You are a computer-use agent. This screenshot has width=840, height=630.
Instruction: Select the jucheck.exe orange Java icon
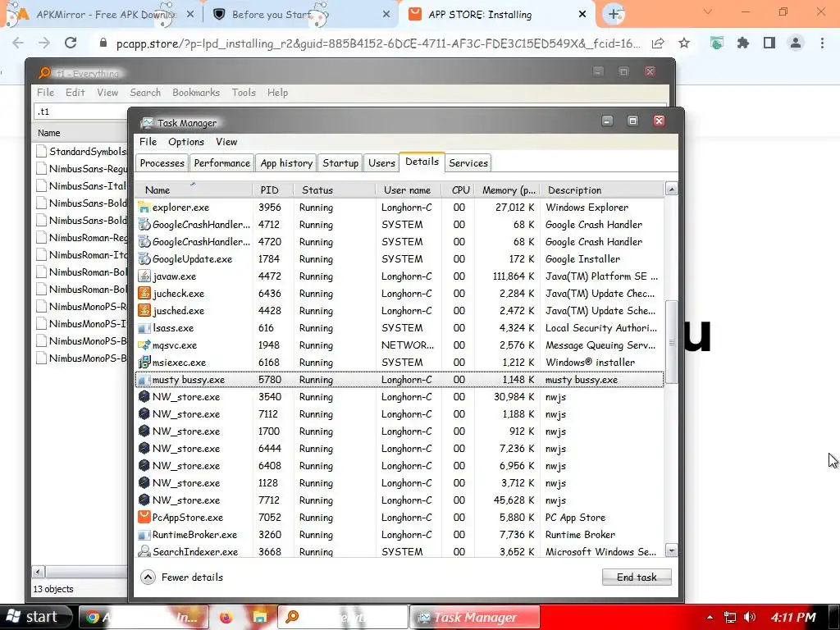coord(144,293)
